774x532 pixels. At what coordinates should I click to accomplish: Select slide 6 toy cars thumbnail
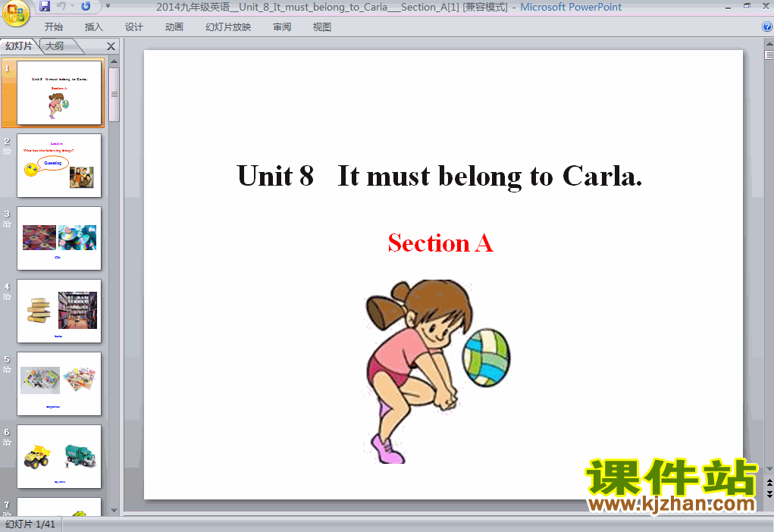coord(59,456)
